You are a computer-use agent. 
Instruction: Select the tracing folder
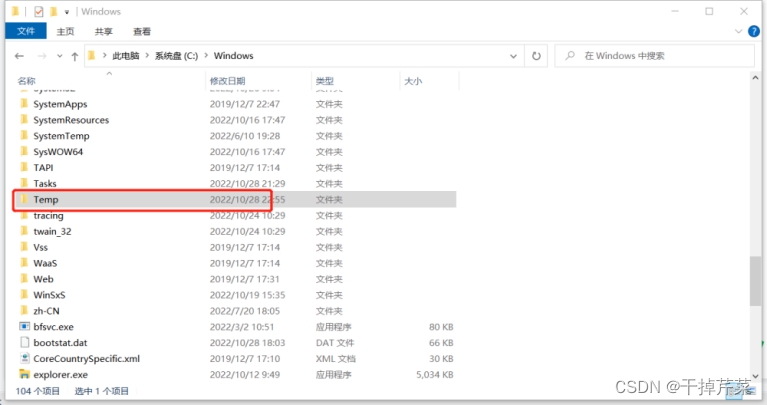point(48,215)
